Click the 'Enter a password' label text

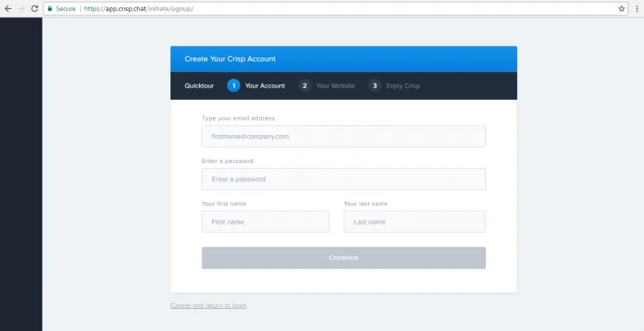click(228, 161)
